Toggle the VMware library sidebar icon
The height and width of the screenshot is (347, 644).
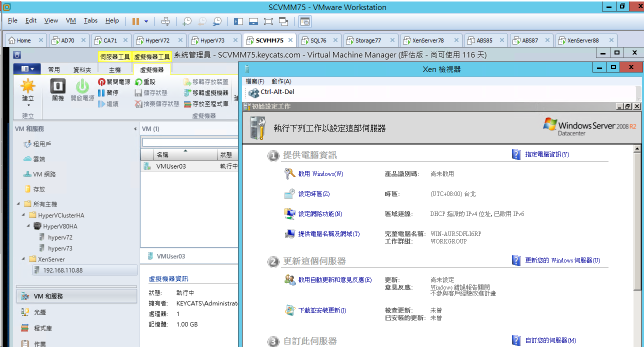(238, 21)
